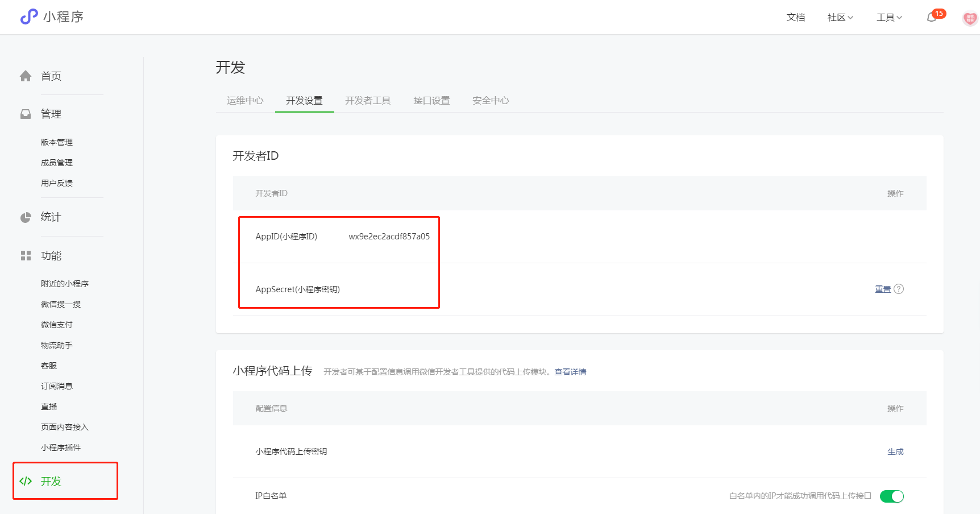Click the 配置信息 column header

coord(271,408)
